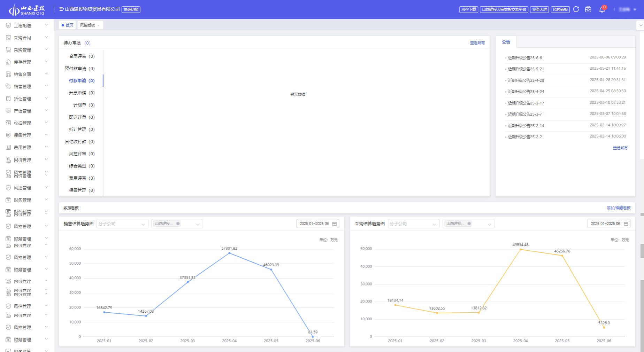Open 分子公司 dropdown in 销售结算趋势图
644x352 pixels.
(122, 224)
